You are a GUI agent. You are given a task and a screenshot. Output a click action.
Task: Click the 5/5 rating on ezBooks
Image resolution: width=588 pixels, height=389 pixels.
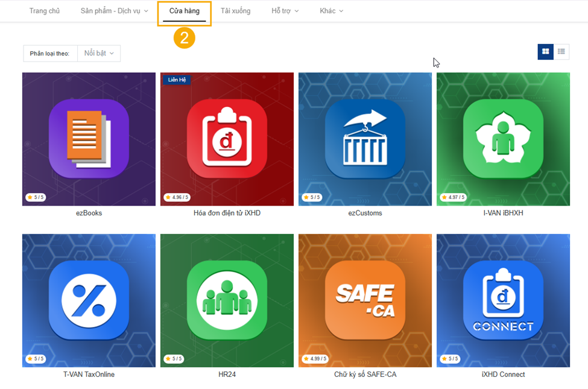click(36, 197)
